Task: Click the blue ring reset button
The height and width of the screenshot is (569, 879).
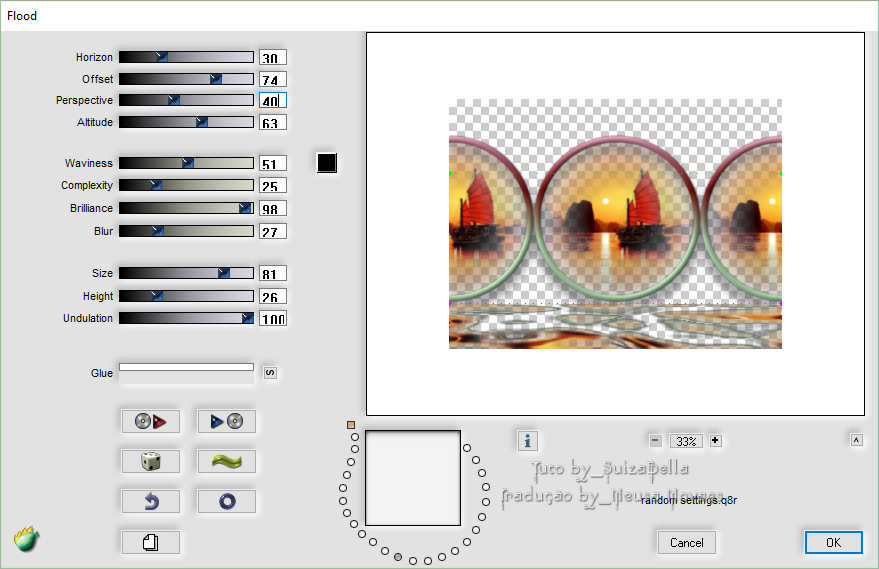Action: (x=226, y=501)
